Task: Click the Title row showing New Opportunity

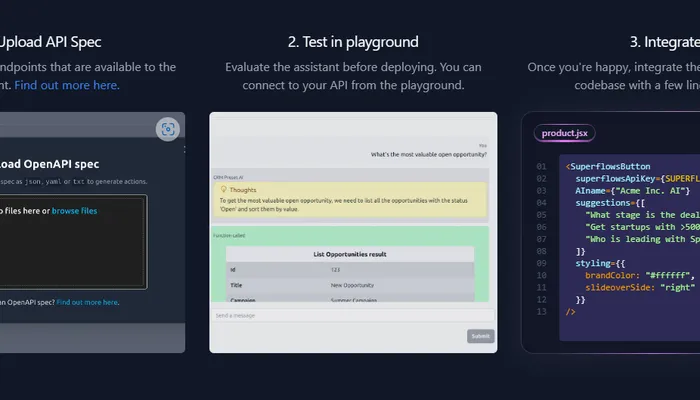Action: [x=350, y=285]
